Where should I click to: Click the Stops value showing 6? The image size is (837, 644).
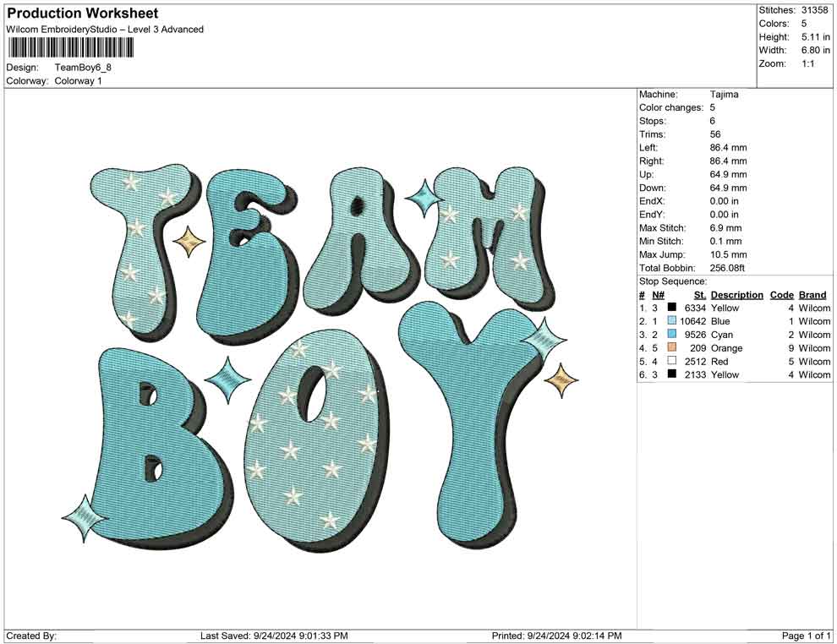coord(712,121)
